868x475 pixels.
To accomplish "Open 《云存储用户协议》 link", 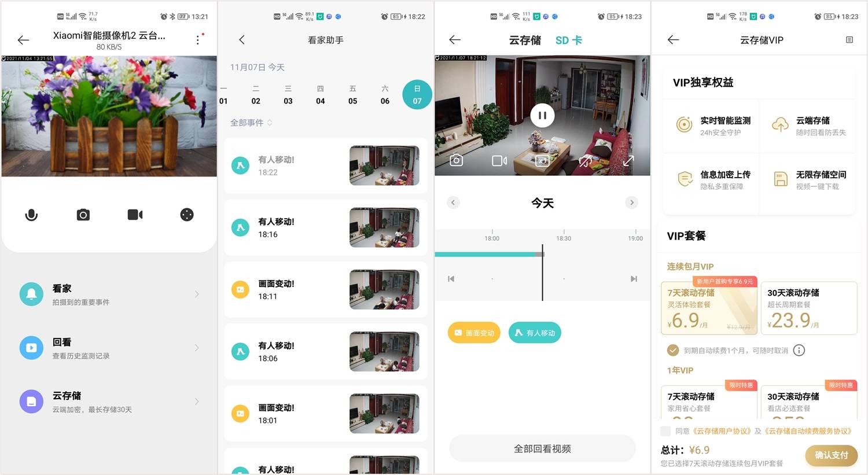I will click(722, 431).
